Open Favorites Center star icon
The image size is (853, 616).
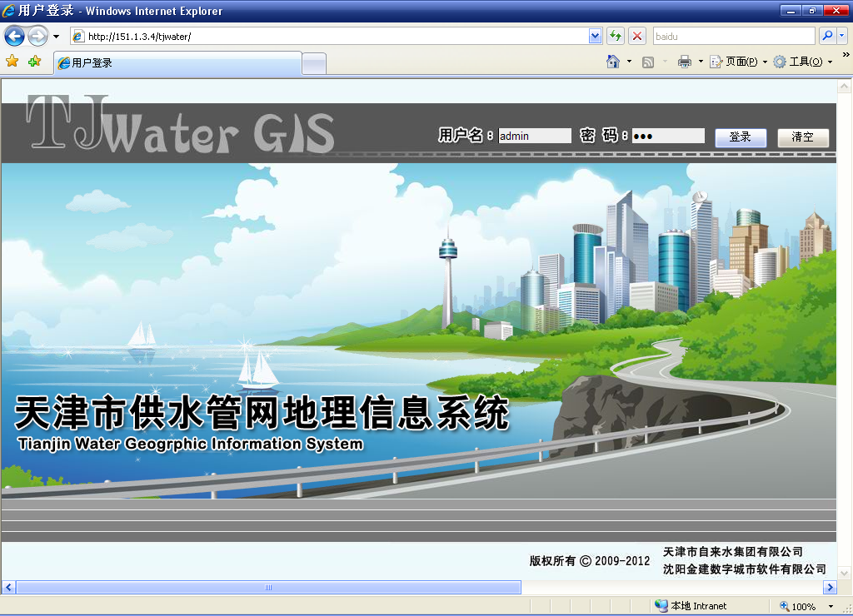(x=12, y=62)
